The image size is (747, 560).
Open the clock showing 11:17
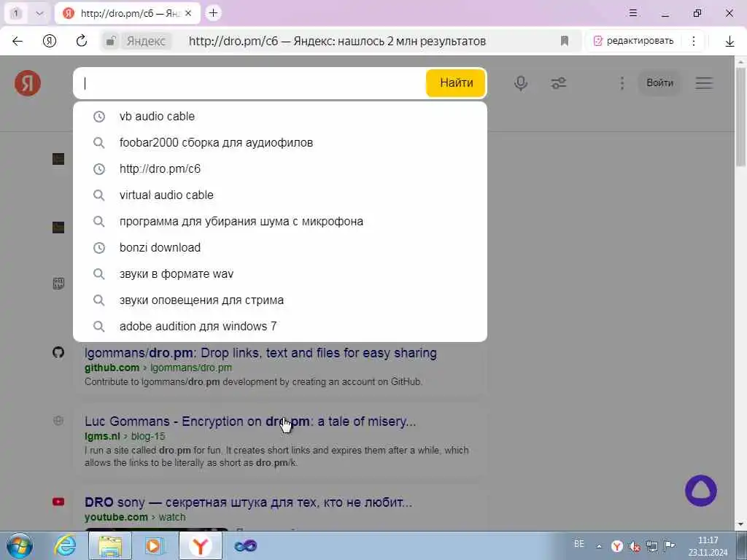coord(708,546)
